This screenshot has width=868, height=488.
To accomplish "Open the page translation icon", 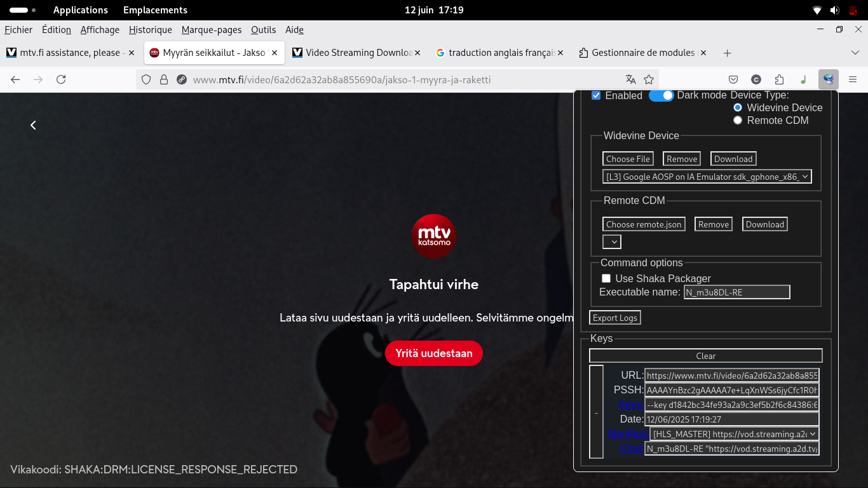I will [x=630, y=79].
